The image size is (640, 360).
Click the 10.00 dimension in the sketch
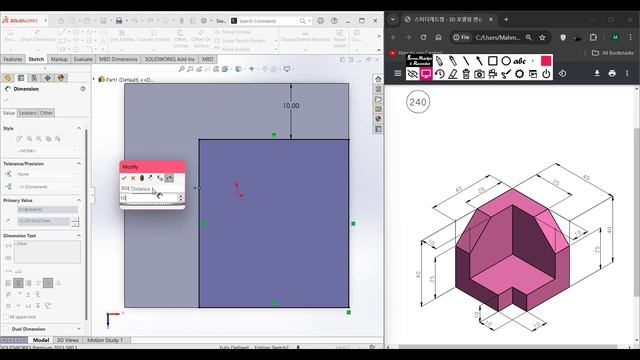click(x=291, y=106)
